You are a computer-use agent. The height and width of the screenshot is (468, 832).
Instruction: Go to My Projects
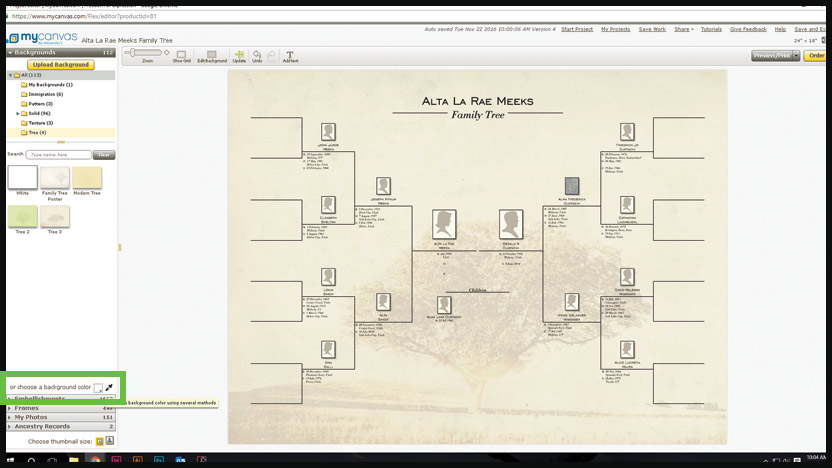pyautogui.click(x=616, y=29)
